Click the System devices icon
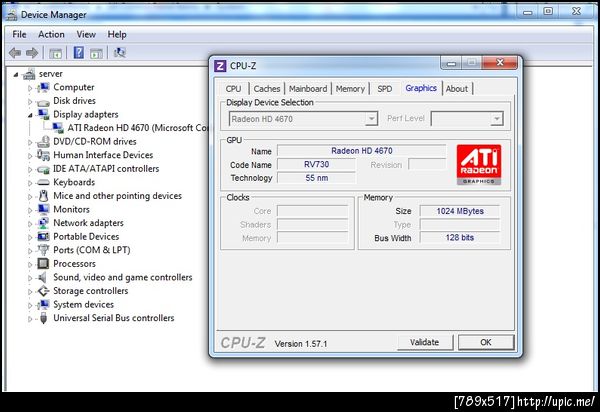 point(43,305)
